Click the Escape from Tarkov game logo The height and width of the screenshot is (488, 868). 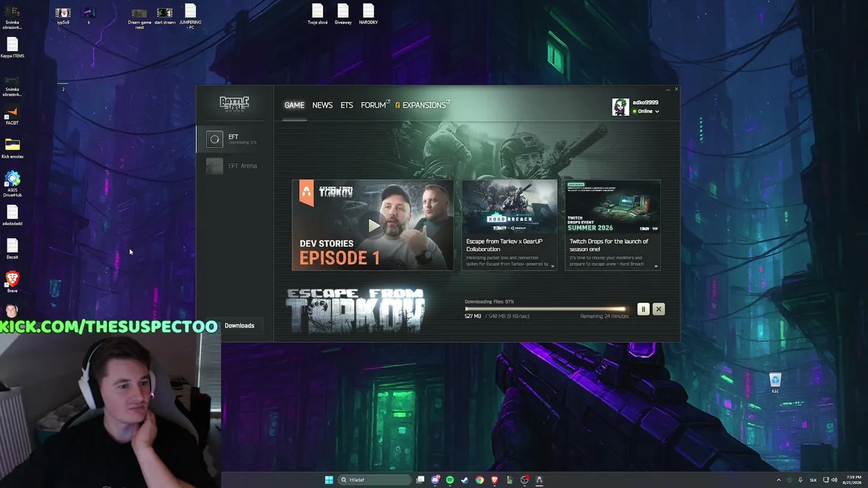[x=355, y=311]
